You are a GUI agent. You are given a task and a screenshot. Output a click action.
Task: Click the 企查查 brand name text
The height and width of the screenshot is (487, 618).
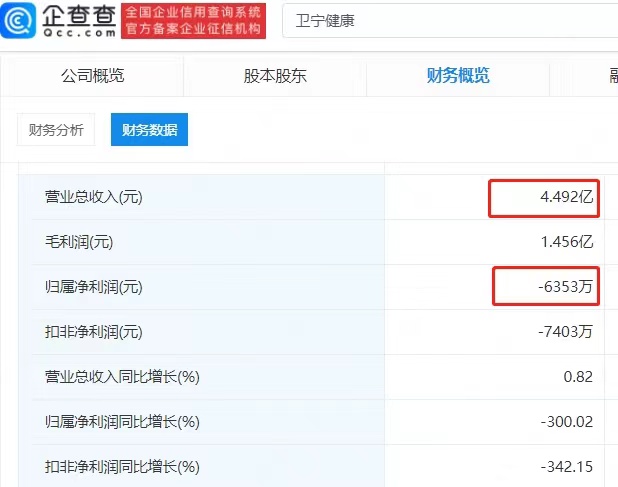pos(79,15)
